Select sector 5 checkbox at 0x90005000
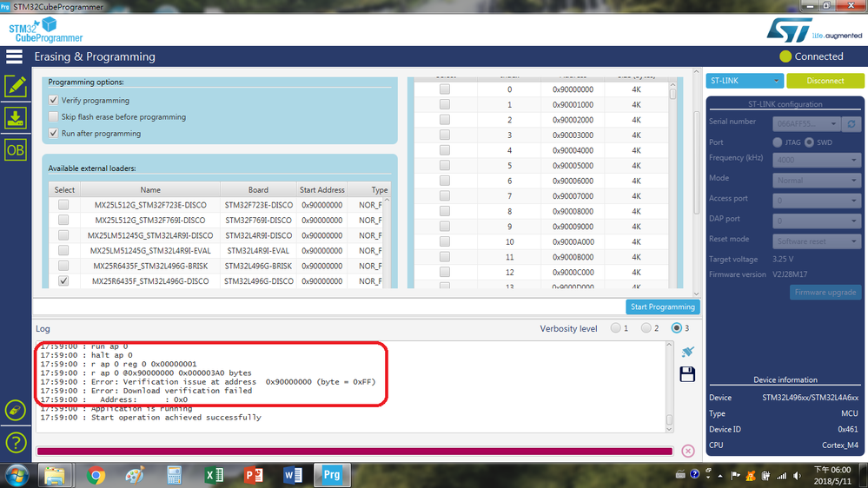This screenshot has width=868, height=488. tap(445, 166)
